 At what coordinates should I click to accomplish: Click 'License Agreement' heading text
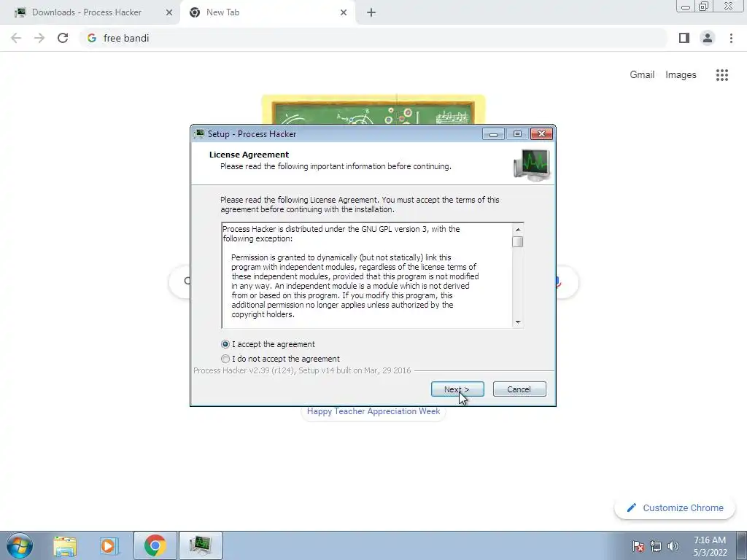point(249,155)
